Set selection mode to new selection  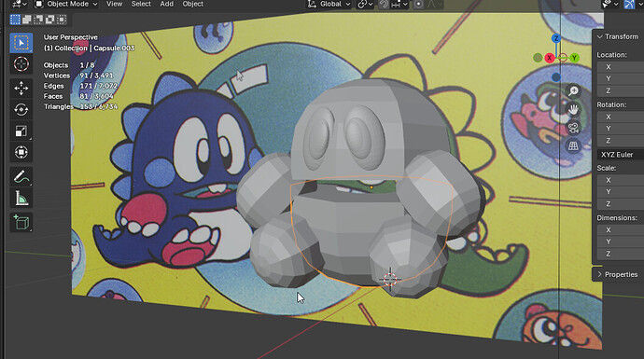[15, 20]
